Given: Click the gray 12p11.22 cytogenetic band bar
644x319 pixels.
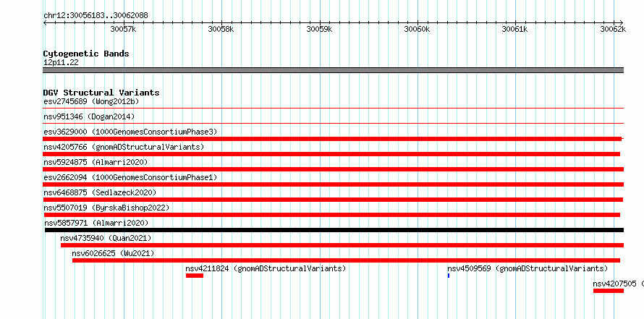Looking at the screenshot, I should coord(334,70).
